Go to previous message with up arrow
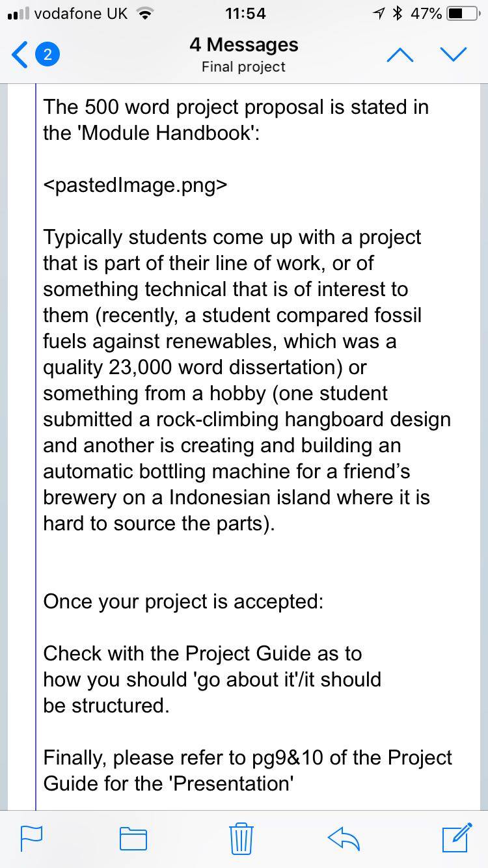 (x=400, y=55)
